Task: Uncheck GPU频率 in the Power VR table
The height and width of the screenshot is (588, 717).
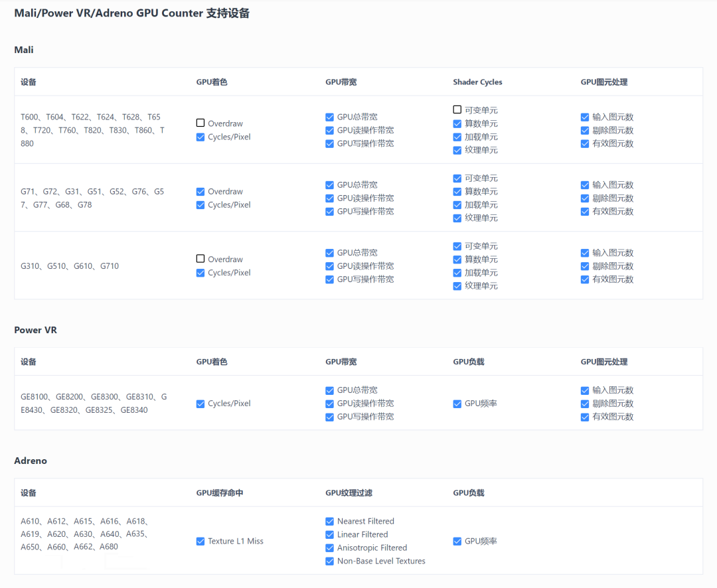Action: [x=457, y=403]
